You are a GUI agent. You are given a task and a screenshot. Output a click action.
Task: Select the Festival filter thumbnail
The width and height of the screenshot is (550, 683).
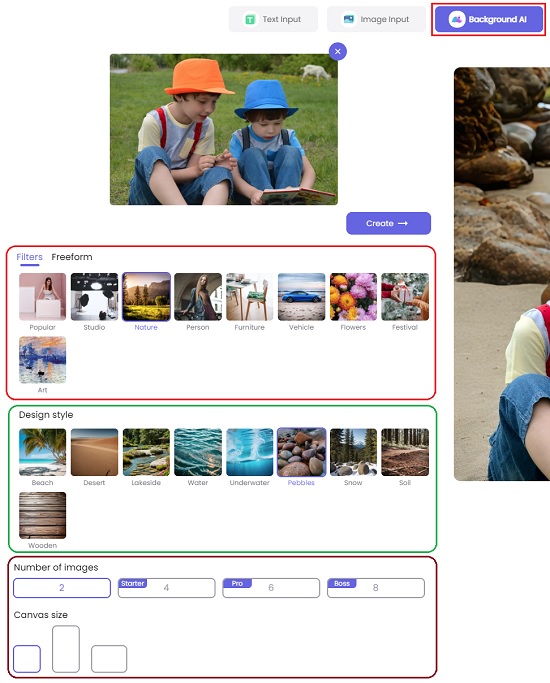[x=405, y=297]
